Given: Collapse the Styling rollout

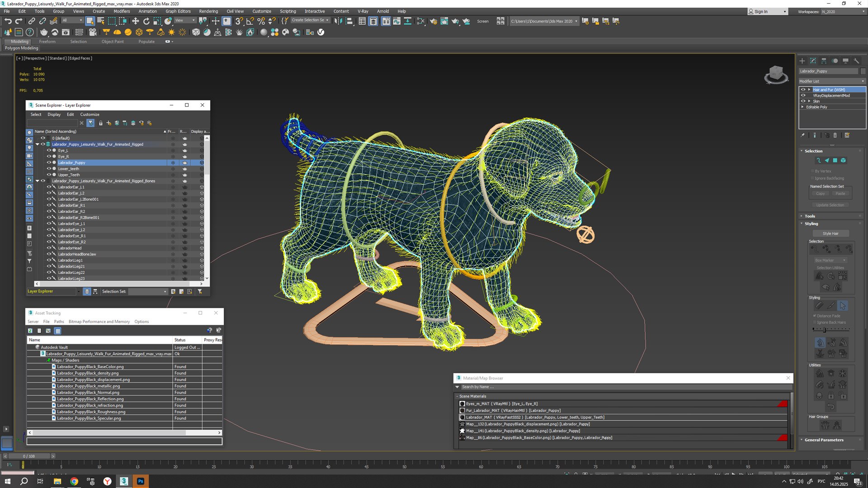Looking at the screenshot, I should tap(811, 224).
